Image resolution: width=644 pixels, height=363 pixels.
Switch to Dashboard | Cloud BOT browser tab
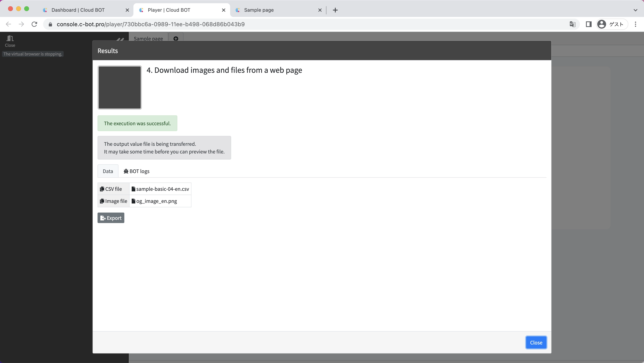pyautogui.click(x=78, y=10)
